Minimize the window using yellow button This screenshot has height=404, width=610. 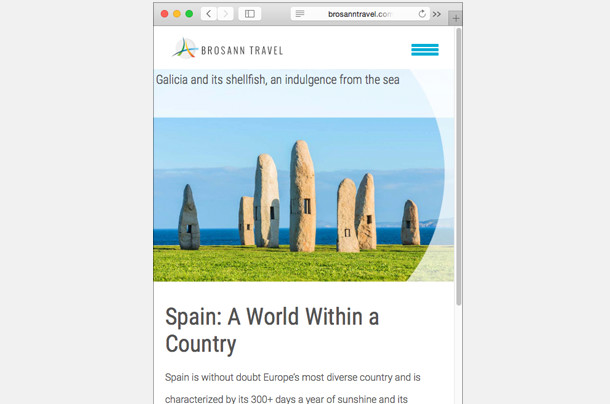click(177, 14)
